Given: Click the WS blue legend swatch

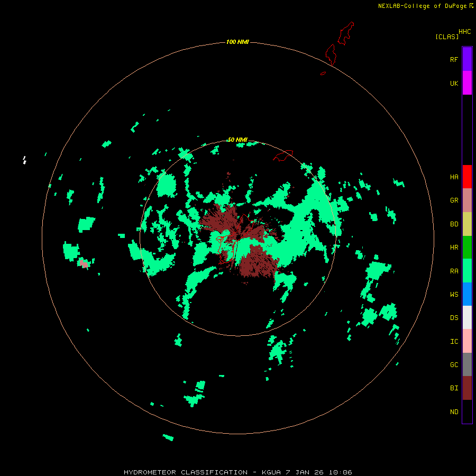Looking at the screenshot, I should tap(467, 294).
